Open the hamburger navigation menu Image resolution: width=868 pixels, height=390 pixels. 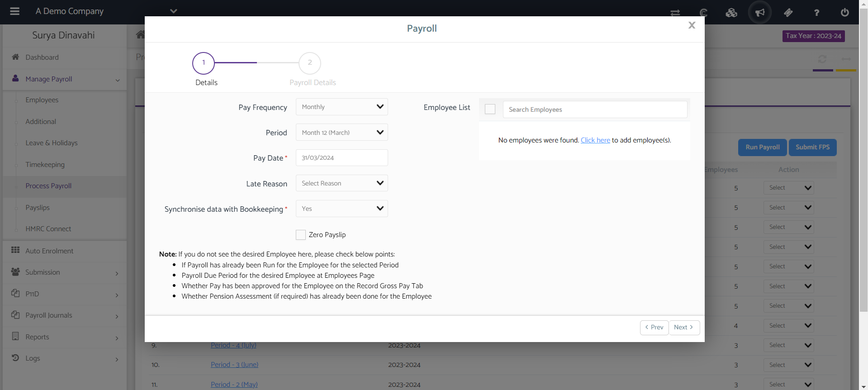(x=14, y=11)
